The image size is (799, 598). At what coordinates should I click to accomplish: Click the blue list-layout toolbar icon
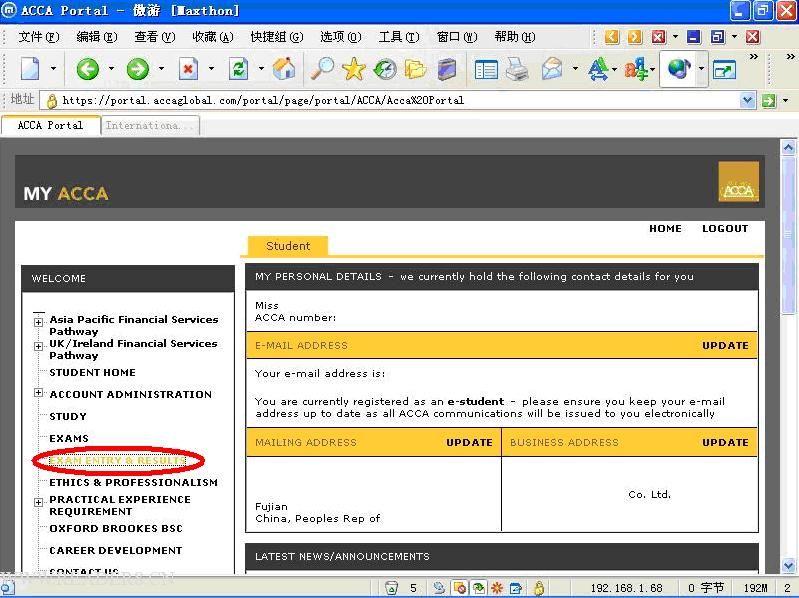point(486,69)
